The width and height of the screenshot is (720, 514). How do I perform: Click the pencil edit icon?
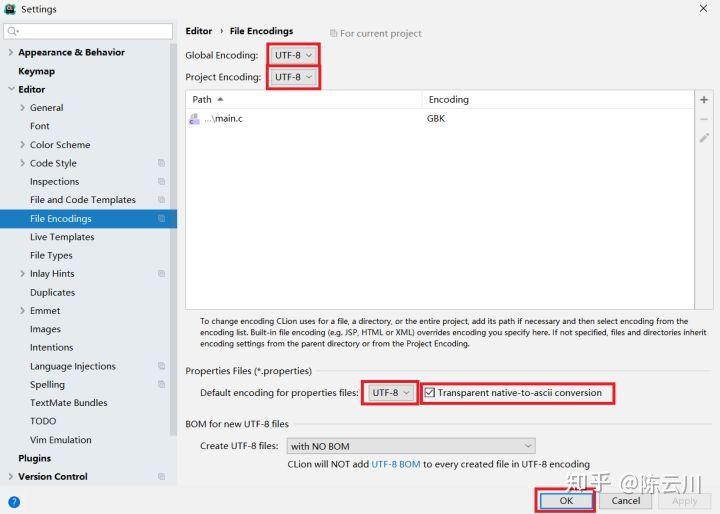(x=704, y=138)
